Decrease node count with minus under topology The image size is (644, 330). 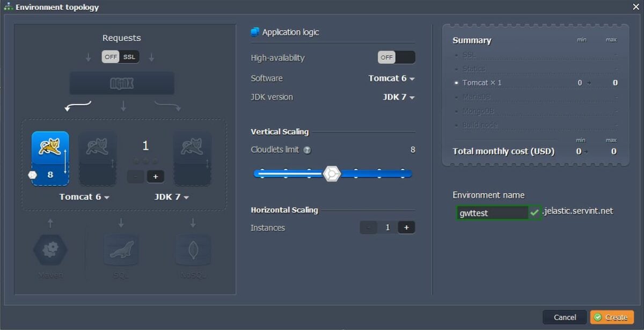coord(135,177)
